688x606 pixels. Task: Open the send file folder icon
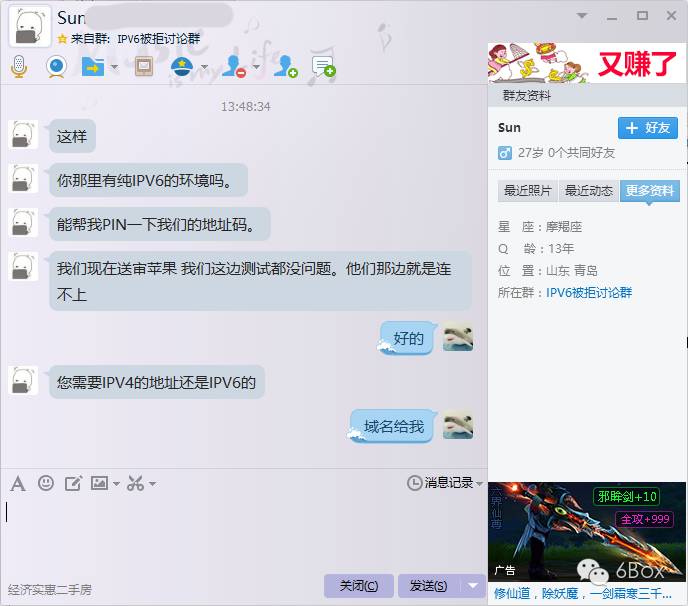(x=93, y=67)
